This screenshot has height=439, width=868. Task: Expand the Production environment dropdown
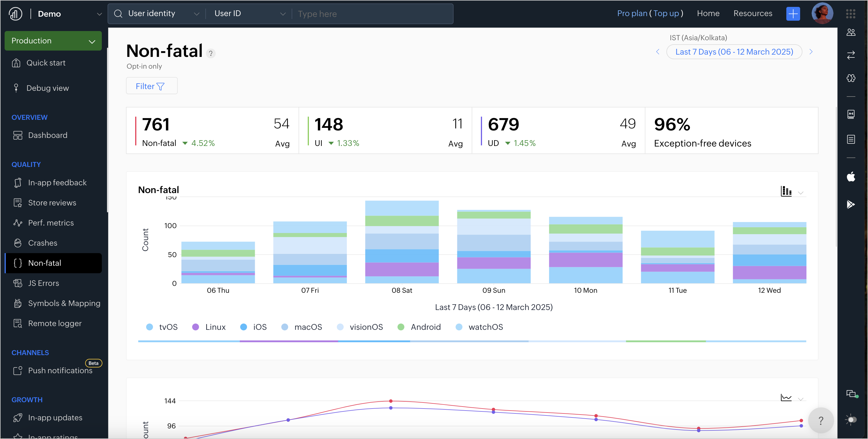point(53,41)
